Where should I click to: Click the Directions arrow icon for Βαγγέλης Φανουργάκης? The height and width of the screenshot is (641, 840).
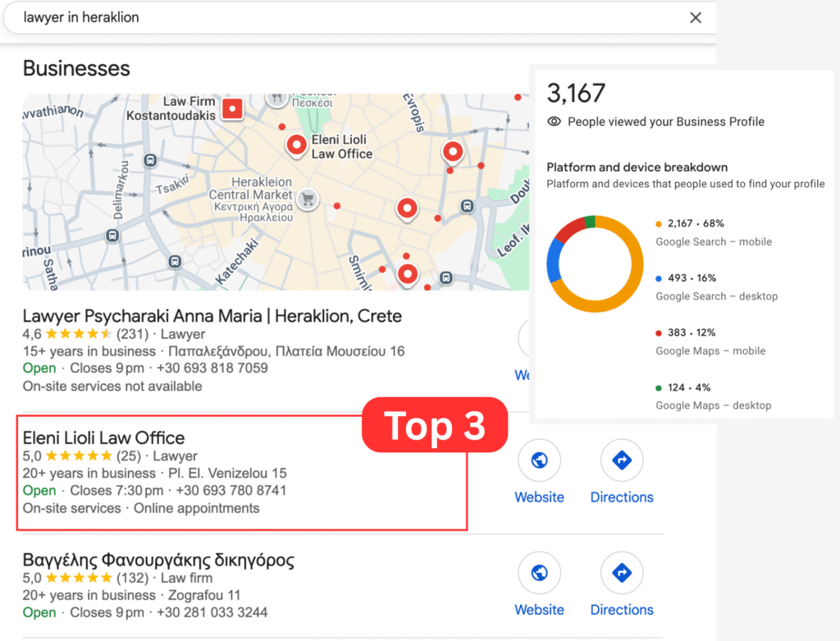click(622, 573)
